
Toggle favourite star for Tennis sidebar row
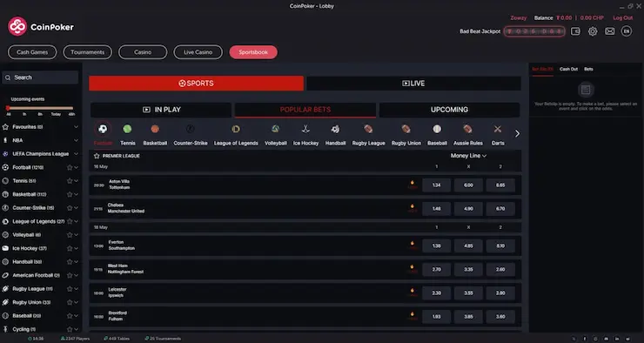70,181
